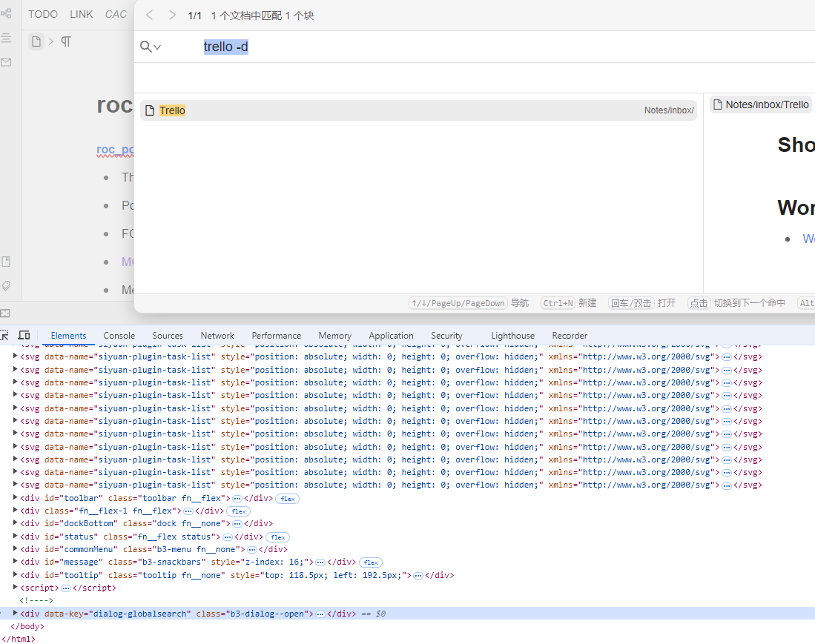This screenshot has width=815, height=644.
Task: Click the document icon in breadcrumb
Action: click(36, 42)
